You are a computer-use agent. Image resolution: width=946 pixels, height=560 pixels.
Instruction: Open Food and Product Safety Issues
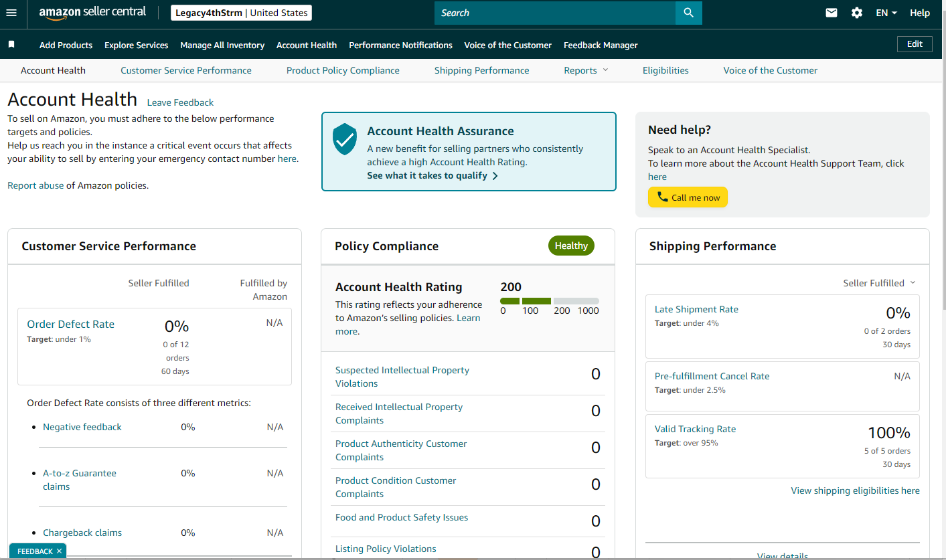click(402, 517)
